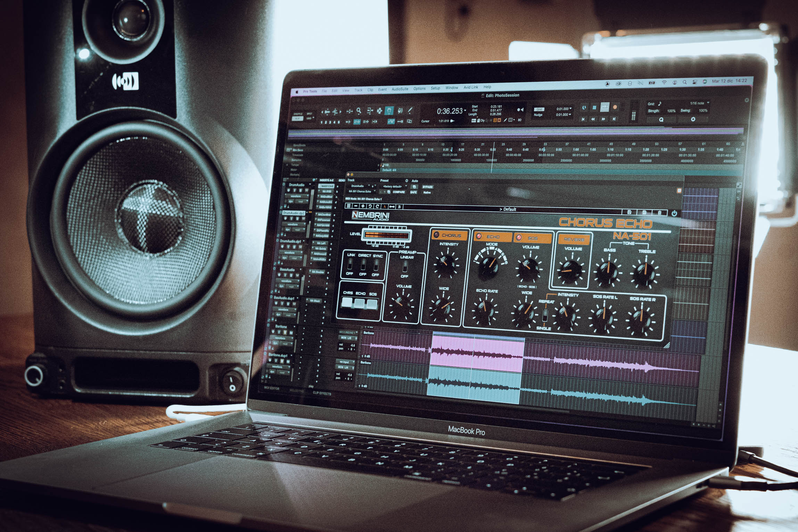
Task: Click the plugin delete preset trash icon
Action: coord(660,213)
